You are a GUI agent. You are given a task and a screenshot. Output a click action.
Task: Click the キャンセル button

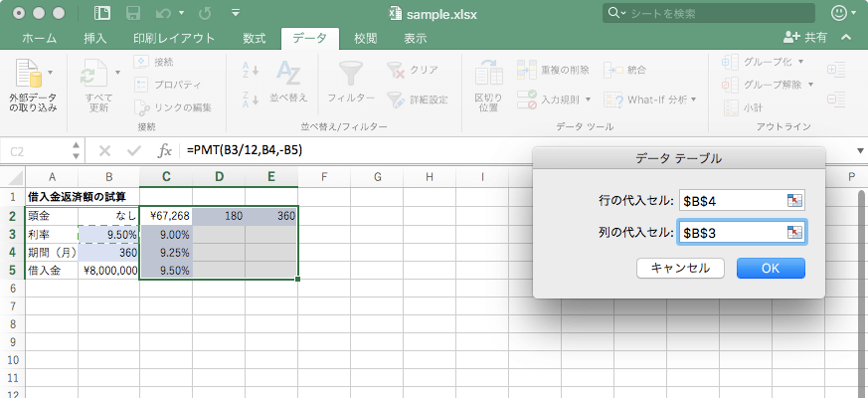pyautogui.click(x=680, y=268)
